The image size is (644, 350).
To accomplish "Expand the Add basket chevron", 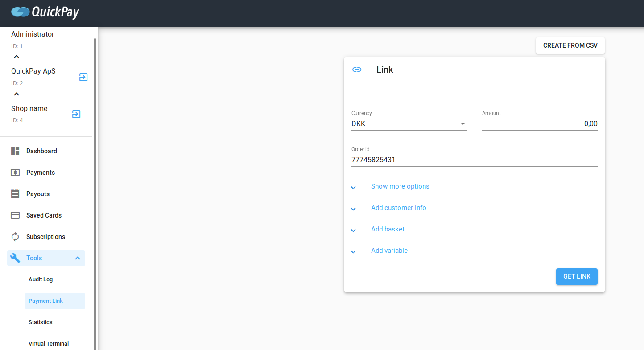I will click(353, 230).
